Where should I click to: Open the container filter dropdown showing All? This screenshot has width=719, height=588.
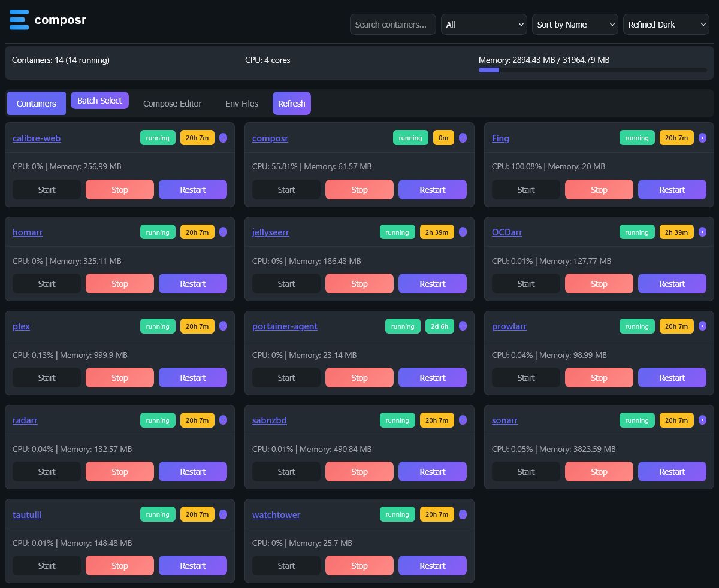pos(484,24)
